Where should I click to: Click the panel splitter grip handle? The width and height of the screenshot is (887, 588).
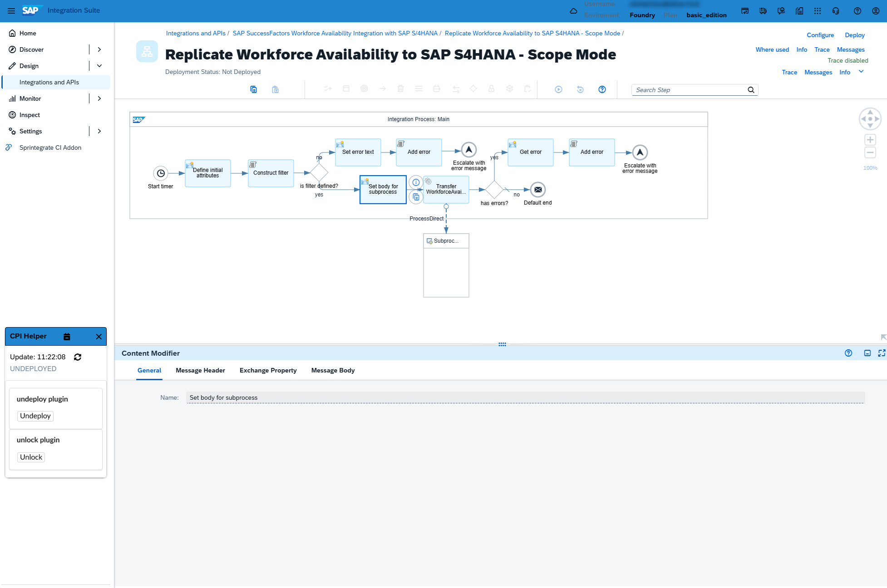coord(502,344)
